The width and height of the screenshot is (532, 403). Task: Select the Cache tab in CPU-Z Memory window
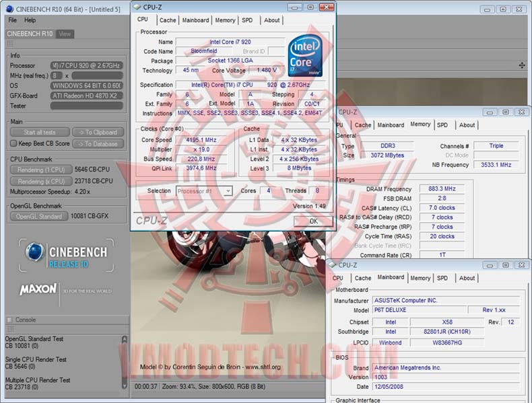tap(363, 125)
